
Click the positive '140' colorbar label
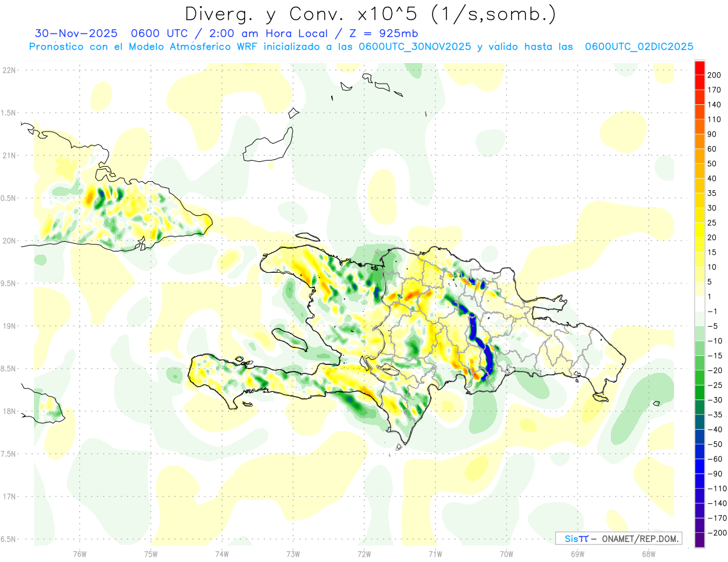[x=715, y=104]
